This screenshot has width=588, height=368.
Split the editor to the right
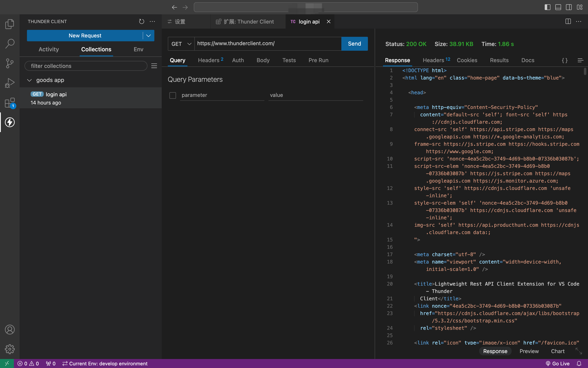tap(568, 21)
